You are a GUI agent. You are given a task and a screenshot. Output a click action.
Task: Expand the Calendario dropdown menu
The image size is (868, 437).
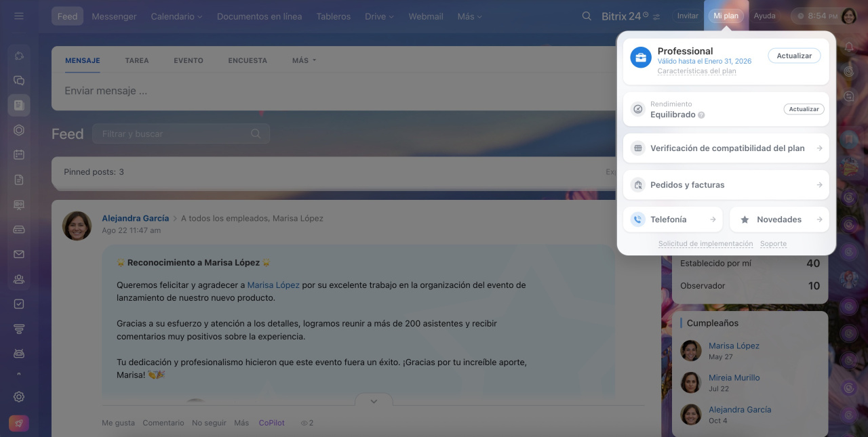176,16
